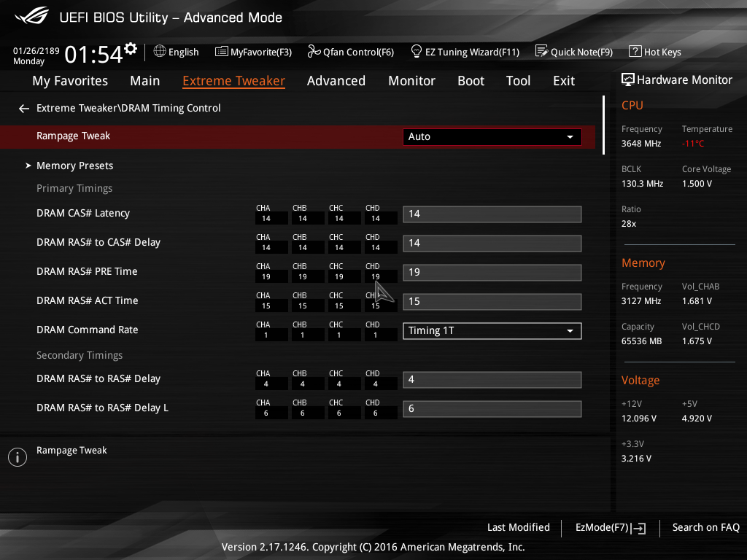Click the Hardware Monitor heading
The height and width of the screenshot is (560, 747).
[x=684, y=80]
